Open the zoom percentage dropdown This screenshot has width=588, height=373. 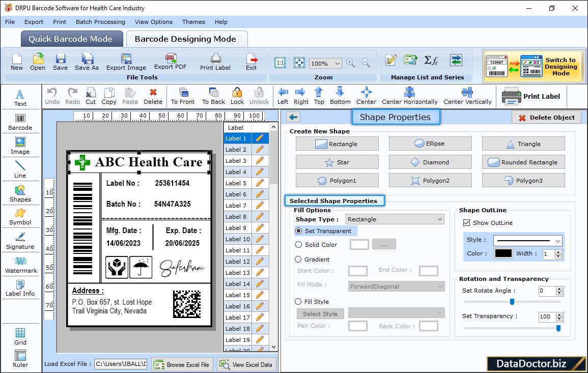pos(337,63)
